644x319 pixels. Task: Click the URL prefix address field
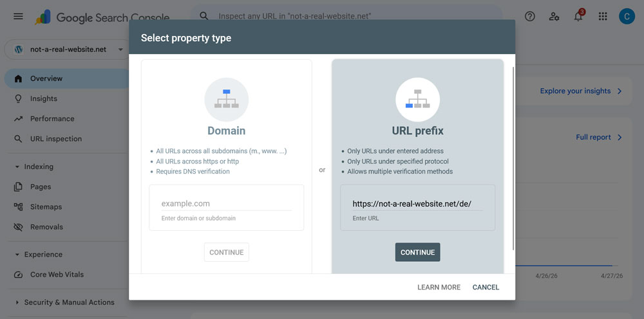click(x=417, y=204)
